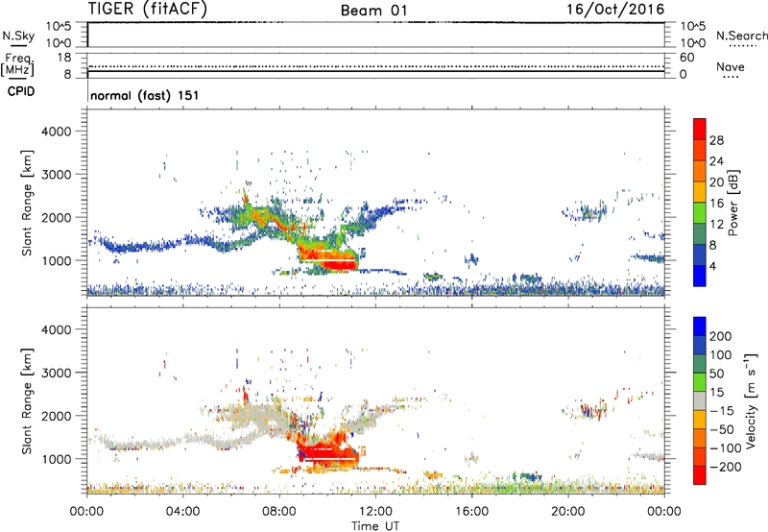
Task: Click the "-15" label on the Velocity color bar
Action: 722,411
